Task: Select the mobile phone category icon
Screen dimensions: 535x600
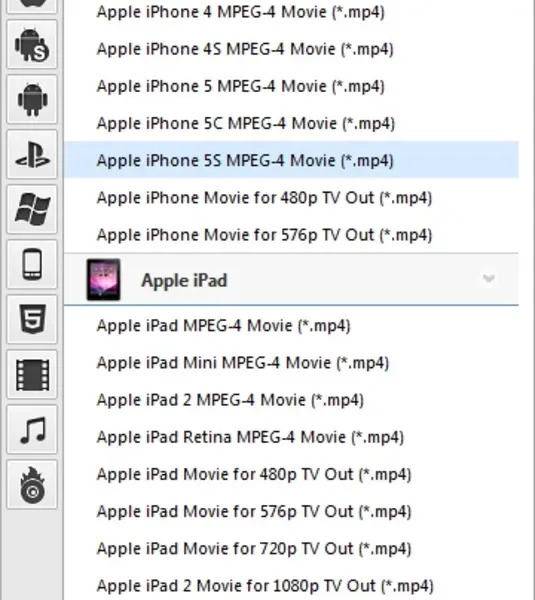Action: [x=32, y=264]
